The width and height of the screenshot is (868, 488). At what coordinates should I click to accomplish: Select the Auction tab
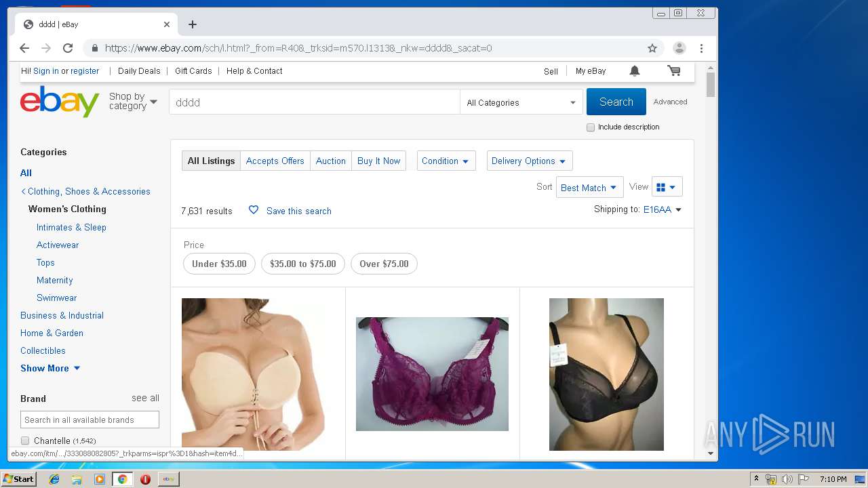coord(330,161)
